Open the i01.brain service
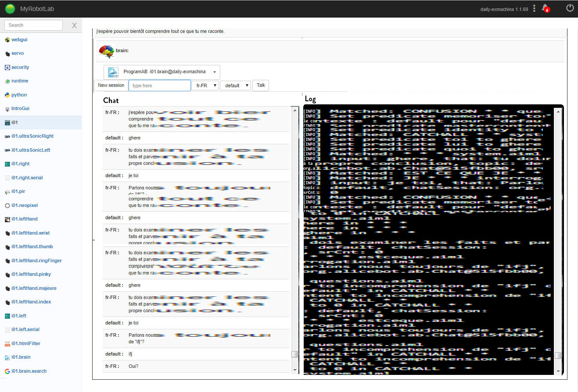Image resolution: width=578 pixels, height=392 pixels. pos(21,357)
